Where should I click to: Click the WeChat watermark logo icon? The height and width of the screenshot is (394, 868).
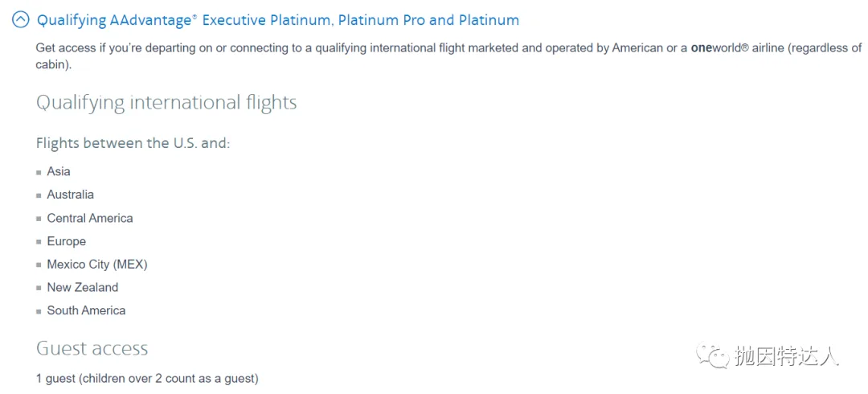(712, 356)
